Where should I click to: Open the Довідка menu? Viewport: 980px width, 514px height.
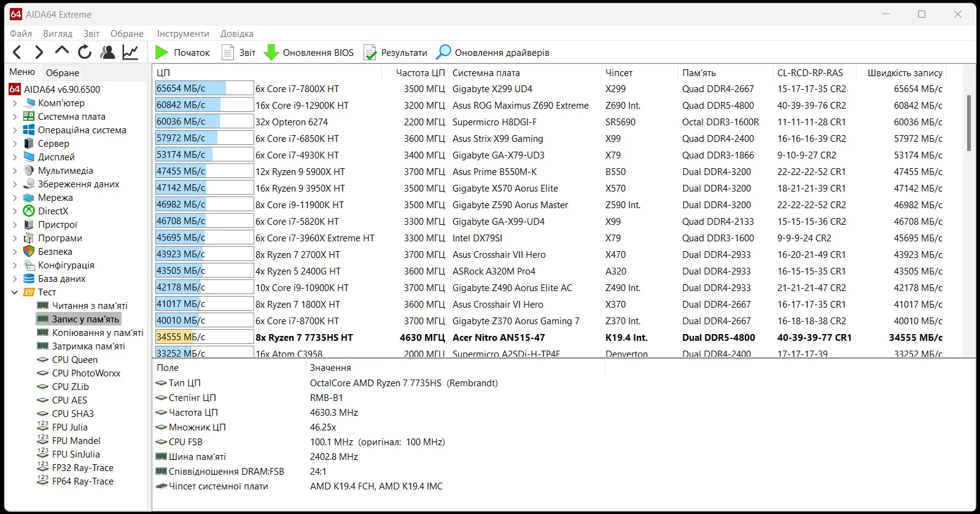[236, 34]
